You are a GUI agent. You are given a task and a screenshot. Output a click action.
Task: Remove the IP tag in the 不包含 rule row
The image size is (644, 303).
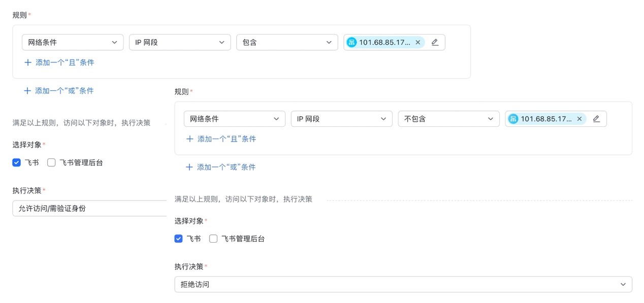(579, 119)
